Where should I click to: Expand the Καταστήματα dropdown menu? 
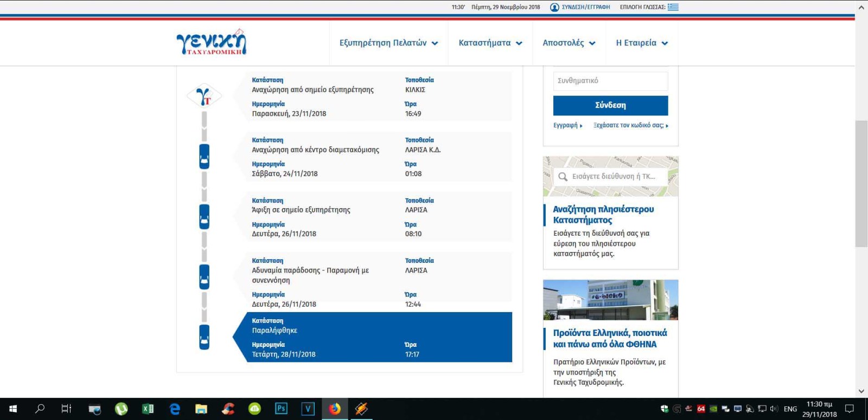click(x=490, y=43)
